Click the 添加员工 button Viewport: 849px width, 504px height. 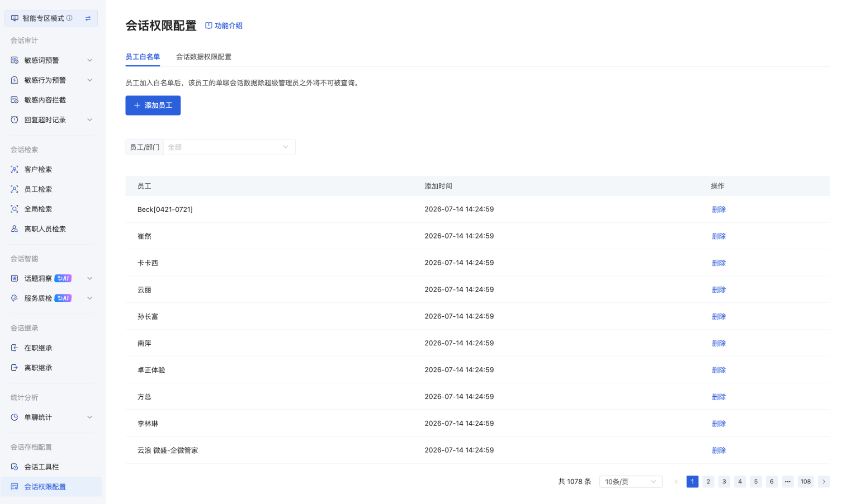(x=153, y=106)
